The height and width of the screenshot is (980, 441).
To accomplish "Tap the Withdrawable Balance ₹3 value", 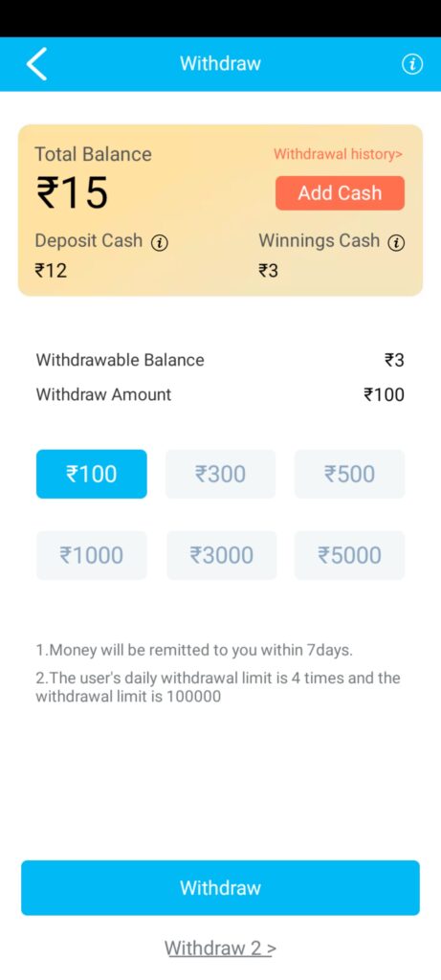I will point(394,360).
